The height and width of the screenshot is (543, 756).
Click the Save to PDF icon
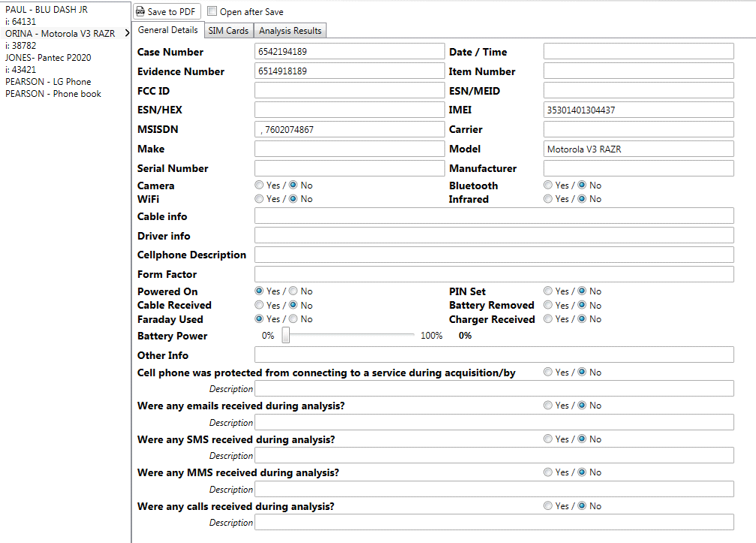140,11
